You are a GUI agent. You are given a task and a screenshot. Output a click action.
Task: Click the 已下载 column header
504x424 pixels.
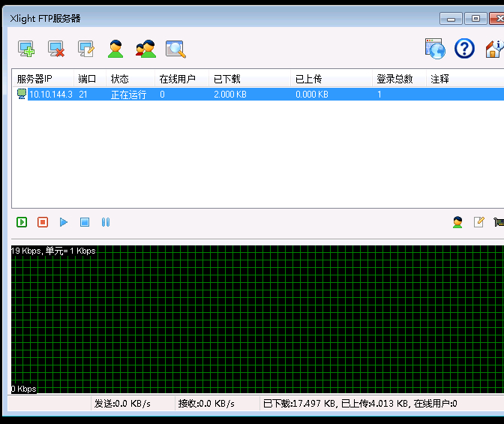click(226, 79)
